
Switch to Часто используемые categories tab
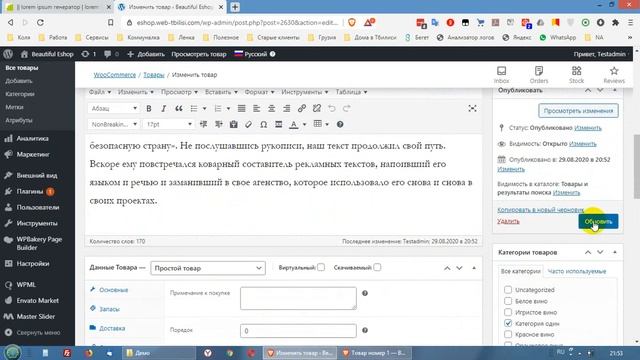577,271
